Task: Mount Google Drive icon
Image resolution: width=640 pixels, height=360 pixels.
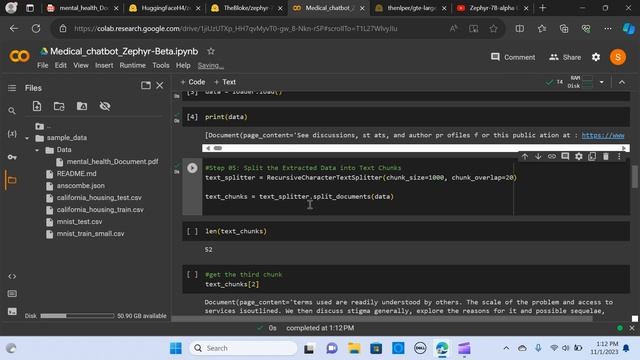Action: point(82,106)
